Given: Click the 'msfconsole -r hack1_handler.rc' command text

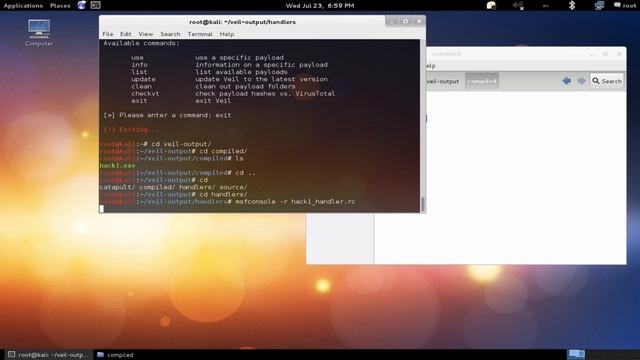Looking at the screenshot, I should point(295,202).
